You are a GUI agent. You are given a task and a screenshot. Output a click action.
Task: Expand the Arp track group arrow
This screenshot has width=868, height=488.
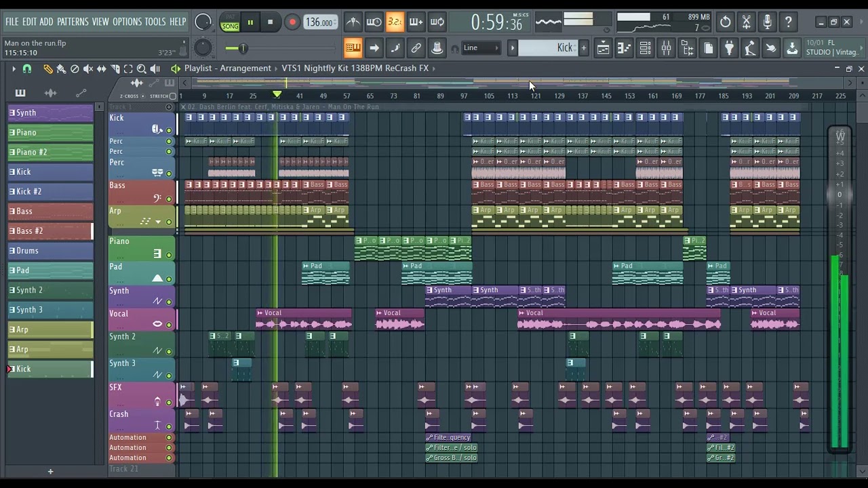tap(158, 222)
